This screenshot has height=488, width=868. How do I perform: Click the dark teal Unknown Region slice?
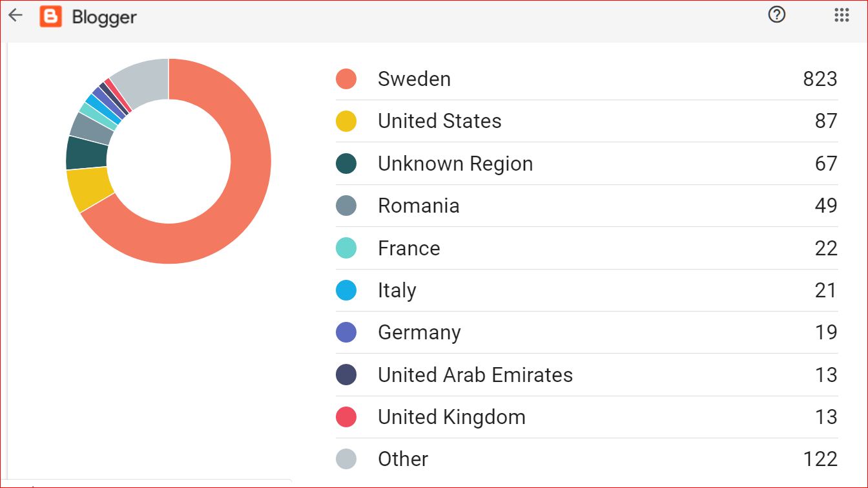coord(87,153)
